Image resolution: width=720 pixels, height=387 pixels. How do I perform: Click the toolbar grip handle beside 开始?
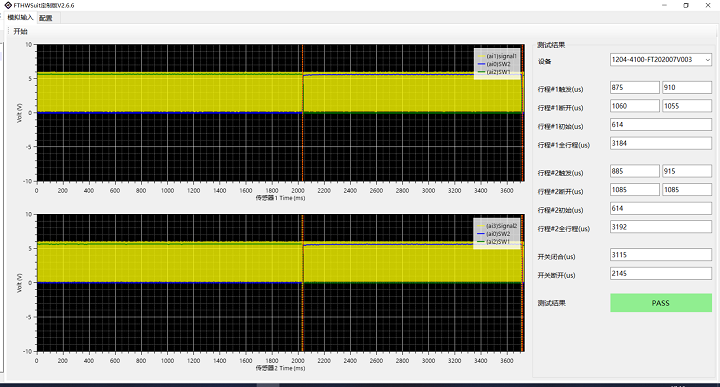point(9,31)
